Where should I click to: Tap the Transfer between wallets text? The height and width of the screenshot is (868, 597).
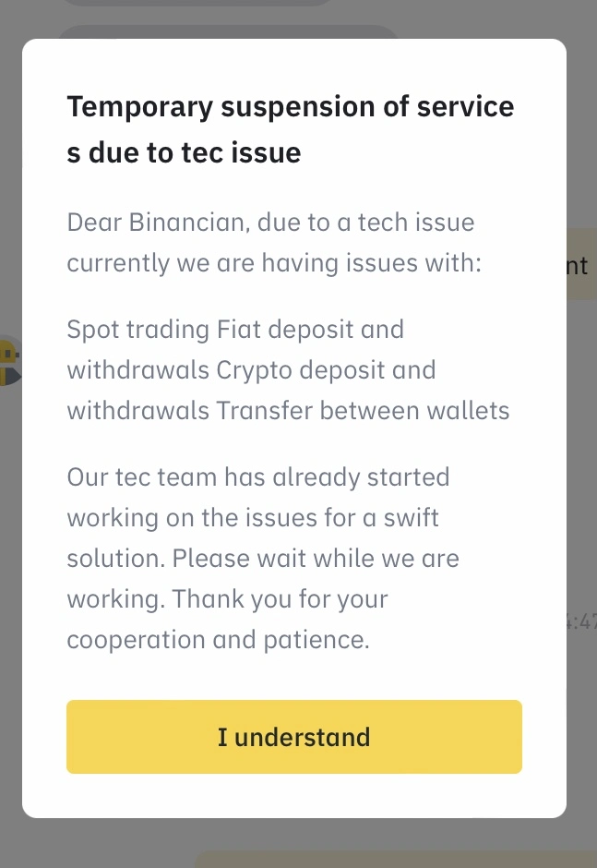(363, 411)
